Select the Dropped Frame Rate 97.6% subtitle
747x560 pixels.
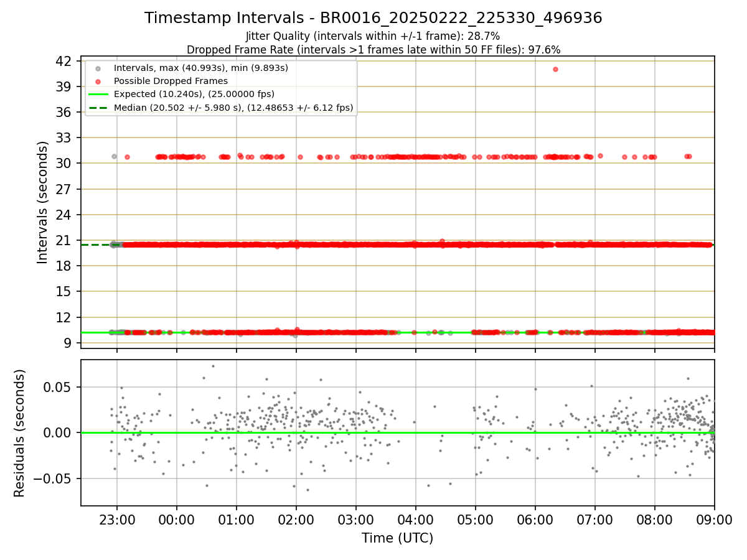coord(374,50)
